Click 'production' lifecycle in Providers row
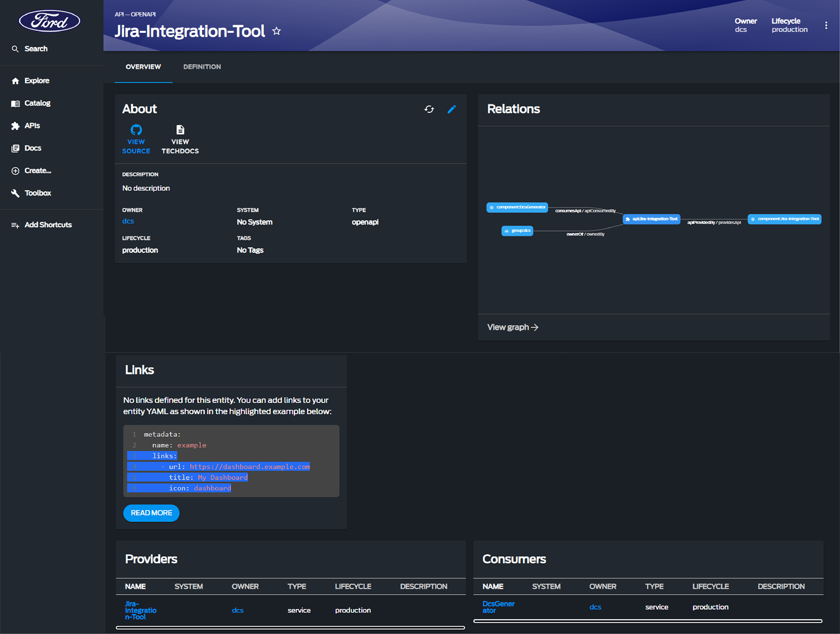Viewport: 840px width, 634px height. point(353,610)
